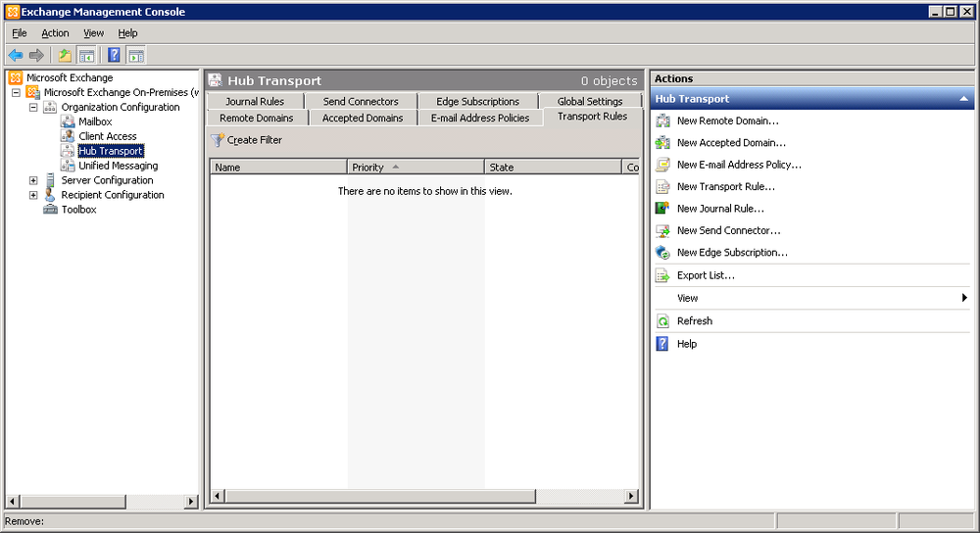
Task: Collapse the Hub Transport actions section
Action: tap(963, 99)
